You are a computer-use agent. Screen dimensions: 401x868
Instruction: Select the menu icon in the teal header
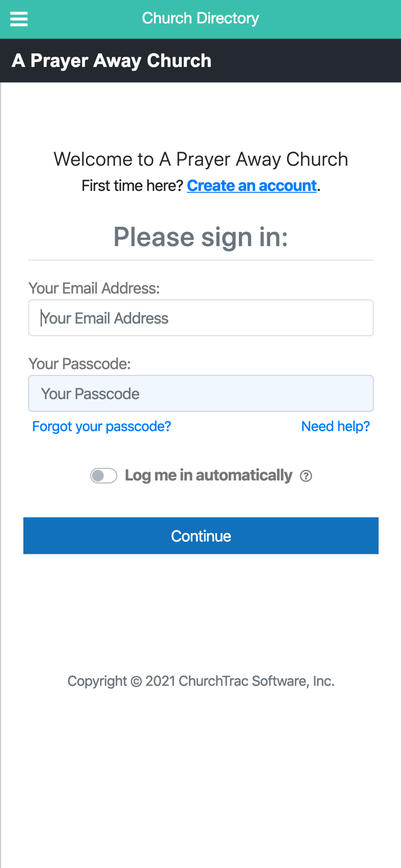(19, 17)
